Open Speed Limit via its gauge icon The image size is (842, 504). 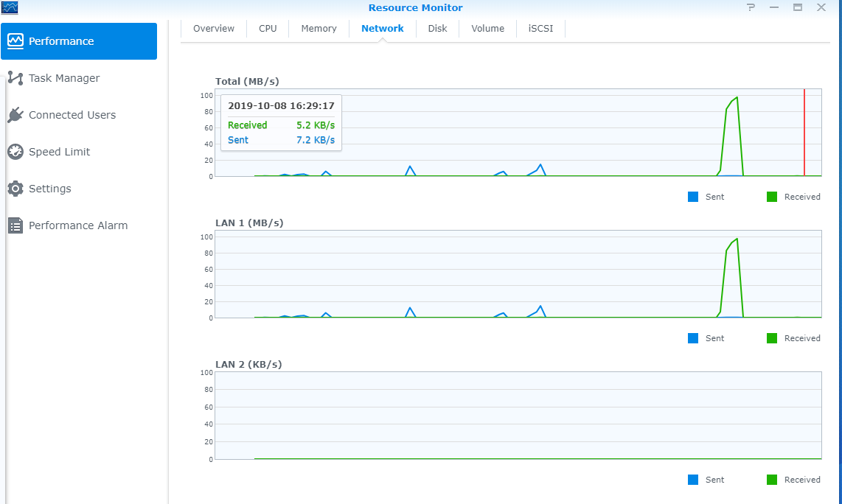(15, 151)
